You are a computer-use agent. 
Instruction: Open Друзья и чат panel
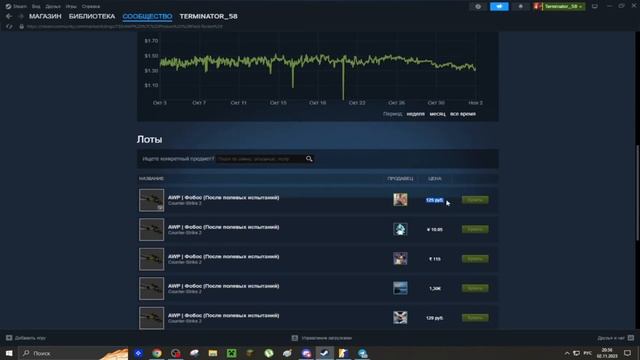[x=615, y=338]
